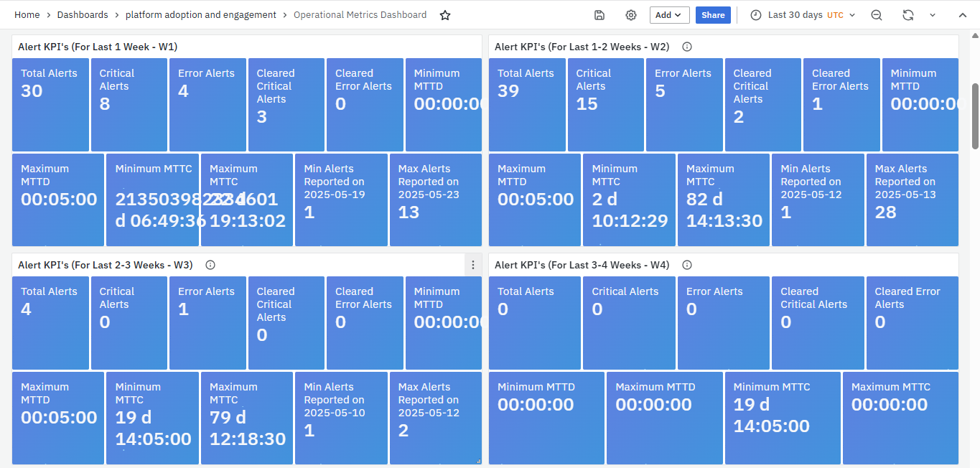Click the info icon on W4 panel
Screen dimensions: 980x468
687,265
